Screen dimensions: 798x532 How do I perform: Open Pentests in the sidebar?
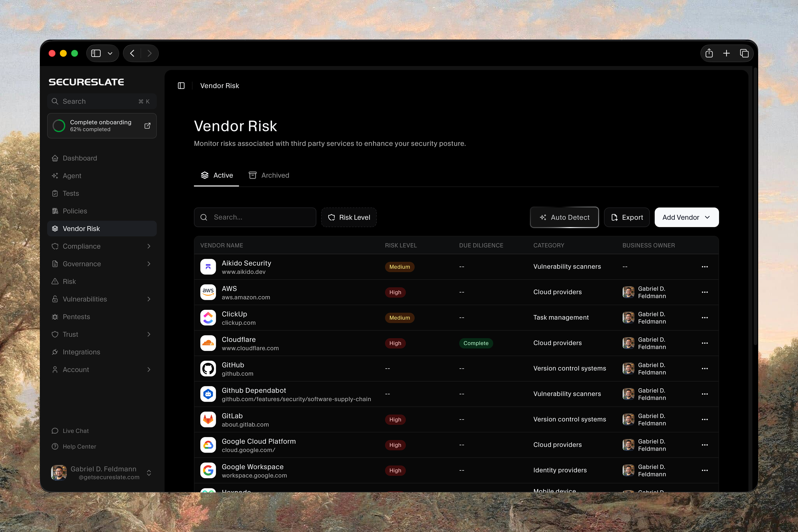pyautogui.click(x=102, y=317)
